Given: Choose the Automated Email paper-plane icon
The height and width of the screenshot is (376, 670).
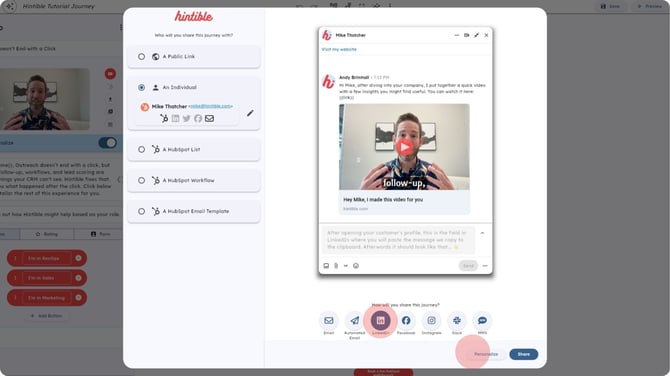Looking at the screenshot, I should pyautogui.click(x=355, y=320).
